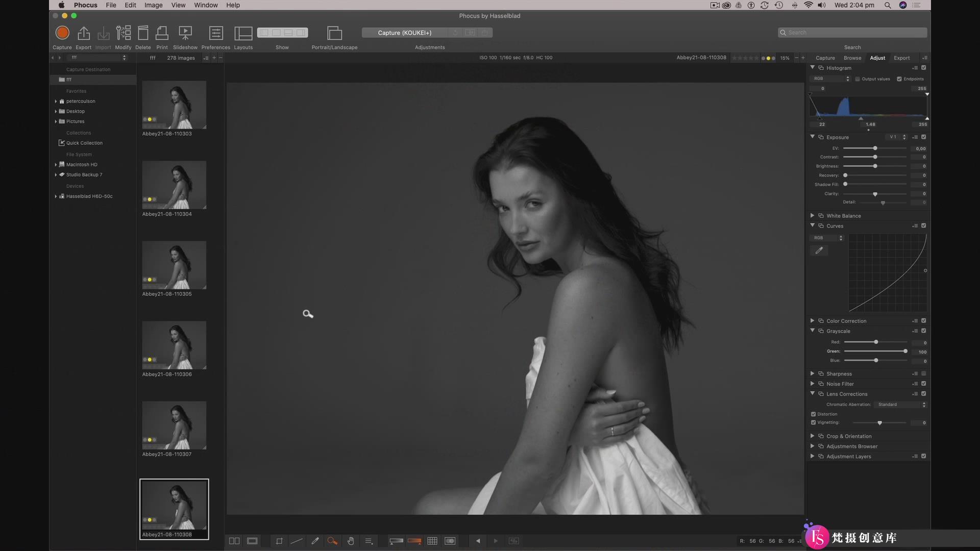Select the eyedropper neutralize tool

[x=315, y=541]
